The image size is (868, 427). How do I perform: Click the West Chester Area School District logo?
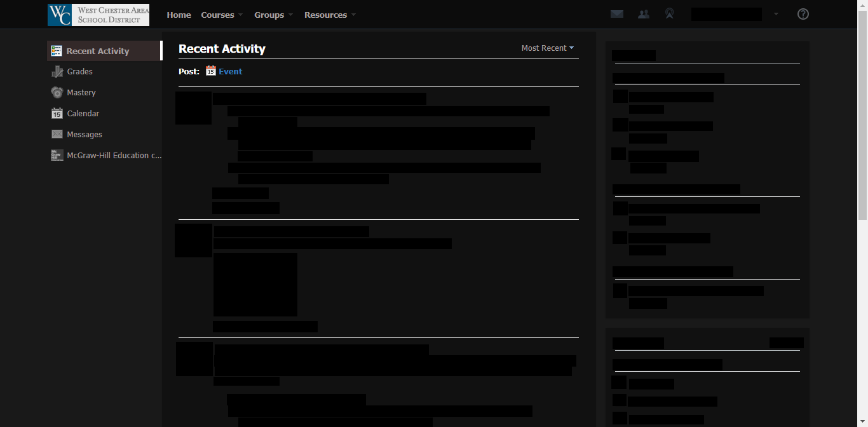pyautogui.click(x=98, y=14)
